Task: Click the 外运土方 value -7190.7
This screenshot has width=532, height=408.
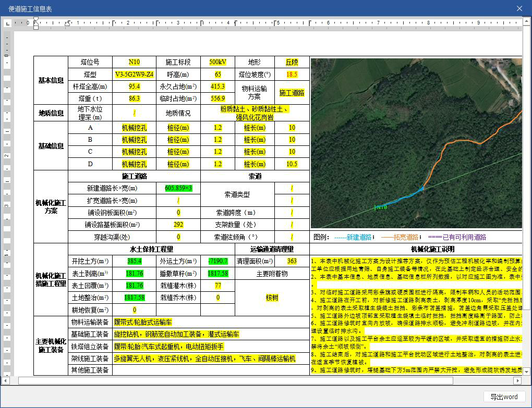Action: pyautogui.click(x=218, y=261)
